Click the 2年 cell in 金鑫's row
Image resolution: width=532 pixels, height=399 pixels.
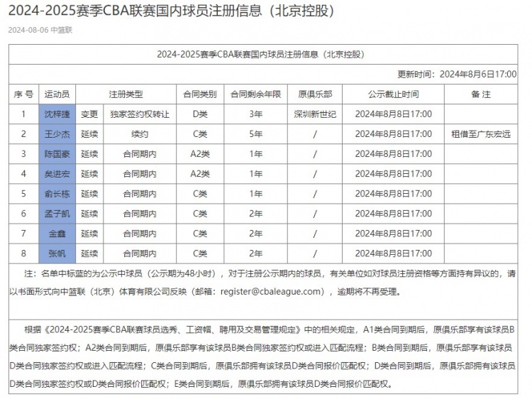click(x=256, y=234)
